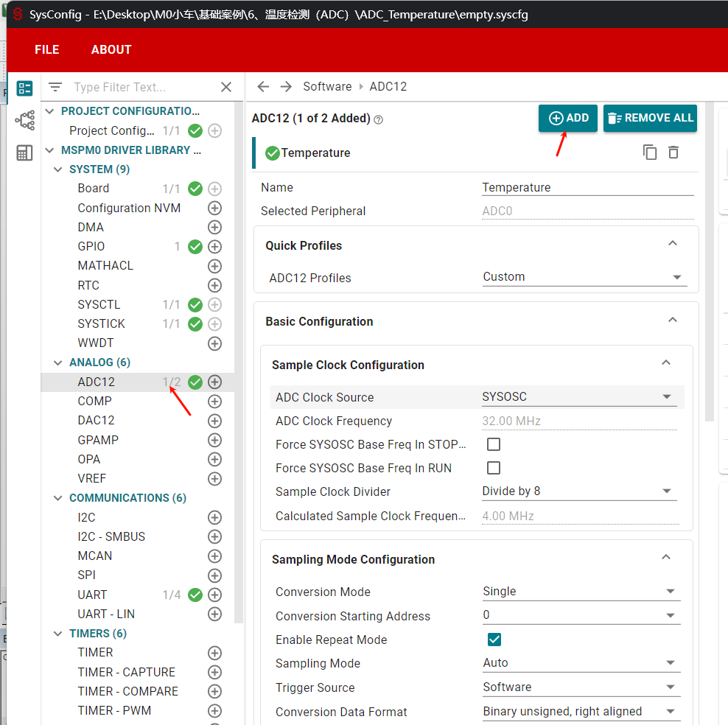The image size is (728, 725).
Task: Collapse the ANALOG tree group
Action: point(58,362)
